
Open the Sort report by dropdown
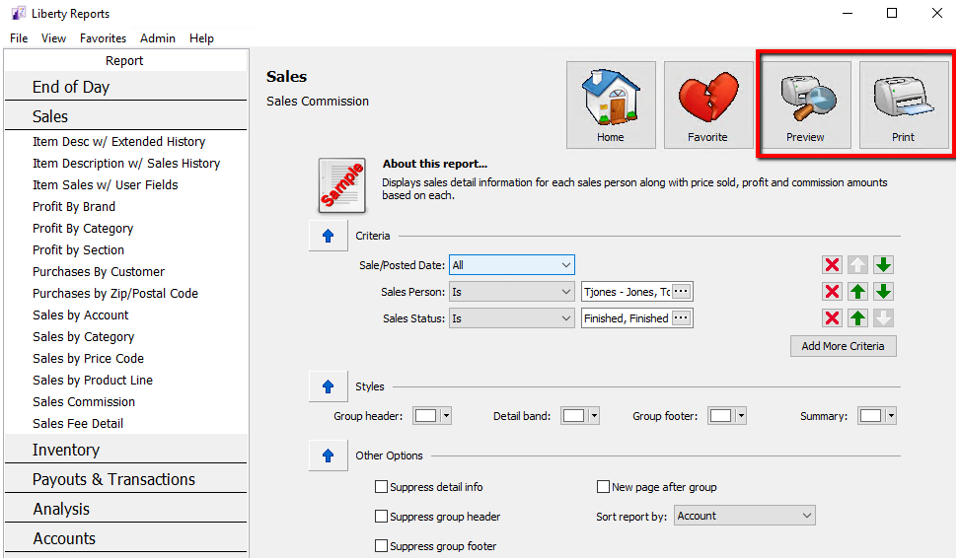745,516
